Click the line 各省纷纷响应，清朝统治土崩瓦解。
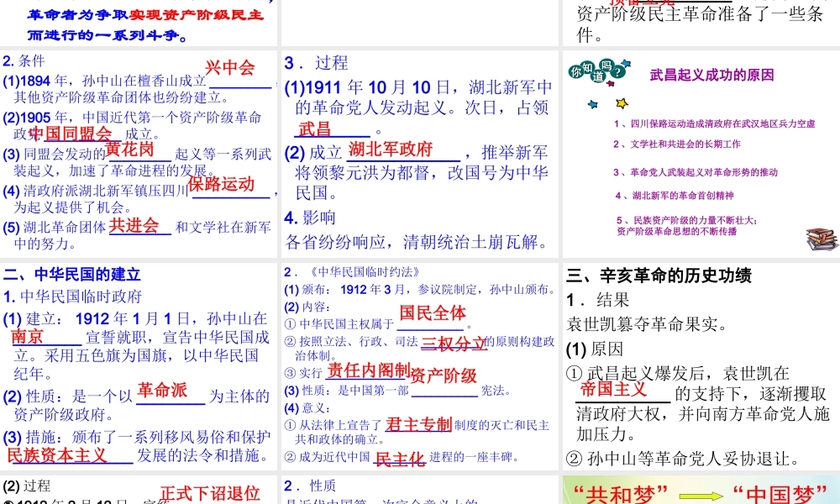Viewport: 840px width, 504px height. pyautogui.click(x=418, y=242)
